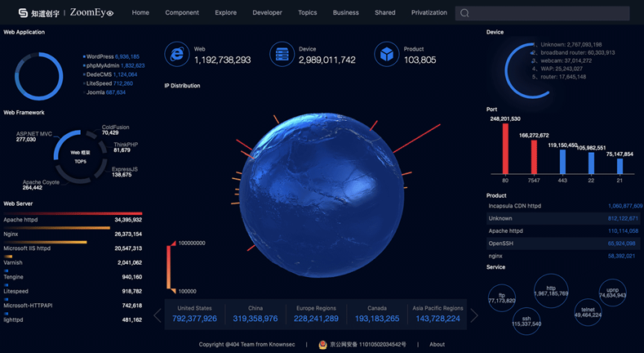This screenshot has width=644, height=353.
Task: Open the Home menu
Action: click(140, 13)
